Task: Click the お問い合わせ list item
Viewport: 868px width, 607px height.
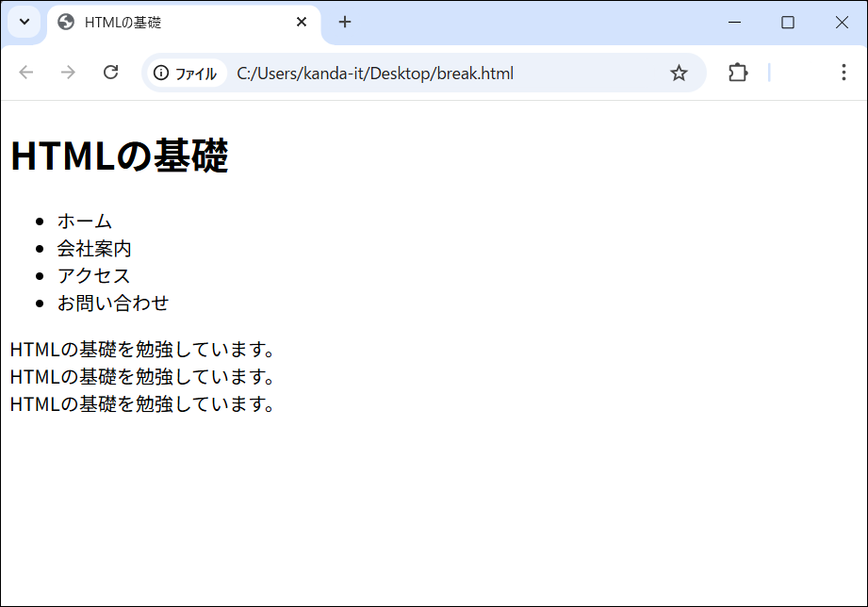Action: 113,303
